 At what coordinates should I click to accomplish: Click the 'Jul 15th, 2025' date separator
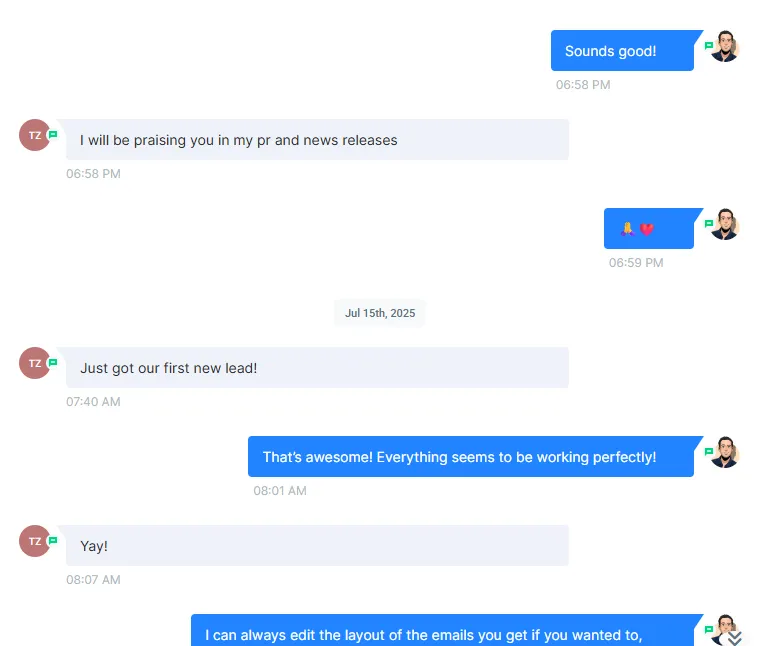pyautogui.click(x=380, y=313)
